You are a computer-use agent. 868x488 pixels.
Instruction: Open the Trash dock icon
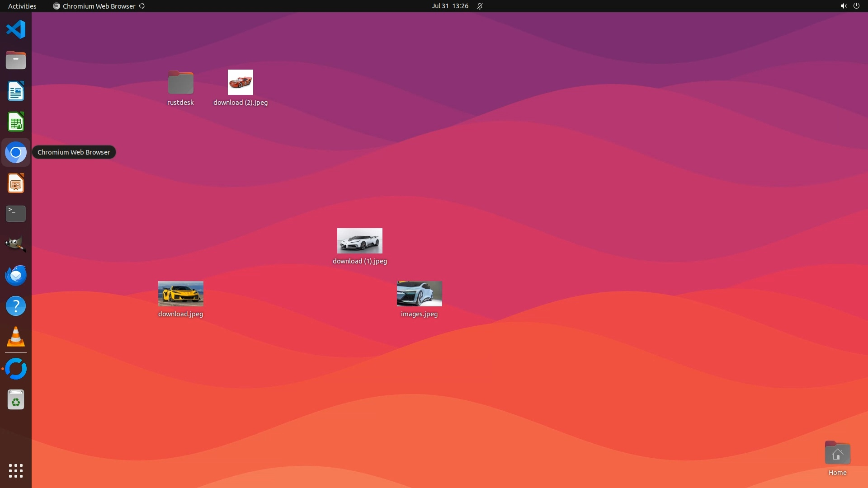click(x=16, y=400)
